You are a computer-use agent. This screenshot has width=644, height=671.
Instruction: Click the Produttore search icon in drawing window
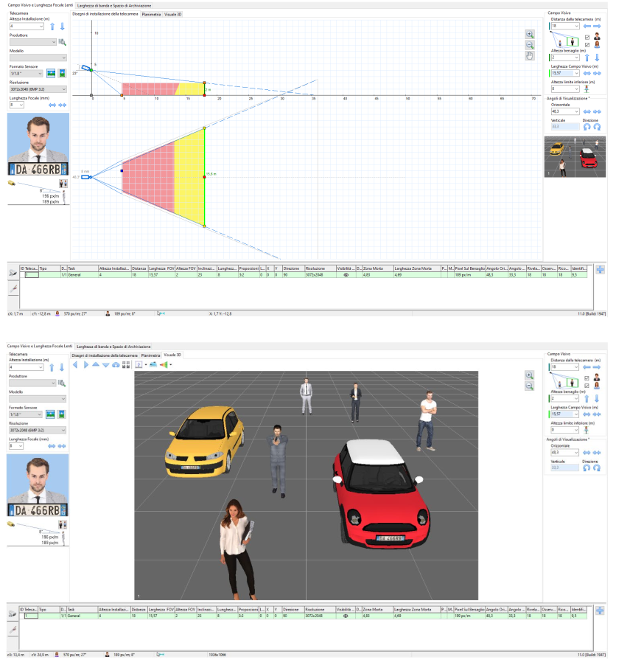click(x=63, y=42)
